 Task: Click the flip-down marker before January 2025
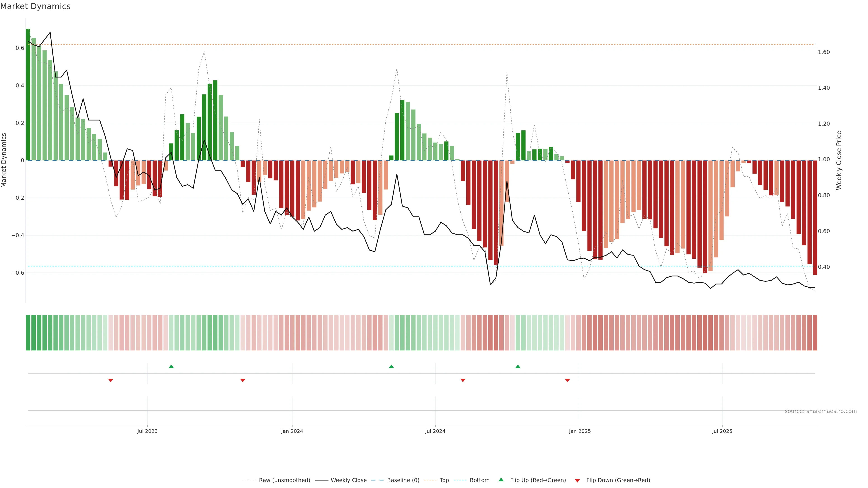[567, 380]
